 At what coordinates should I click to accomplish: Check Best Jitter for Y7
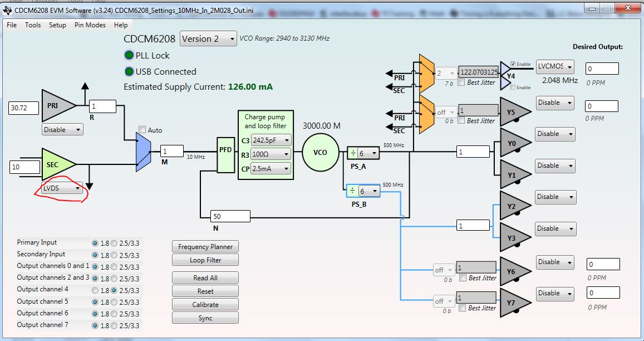point(463,308)
